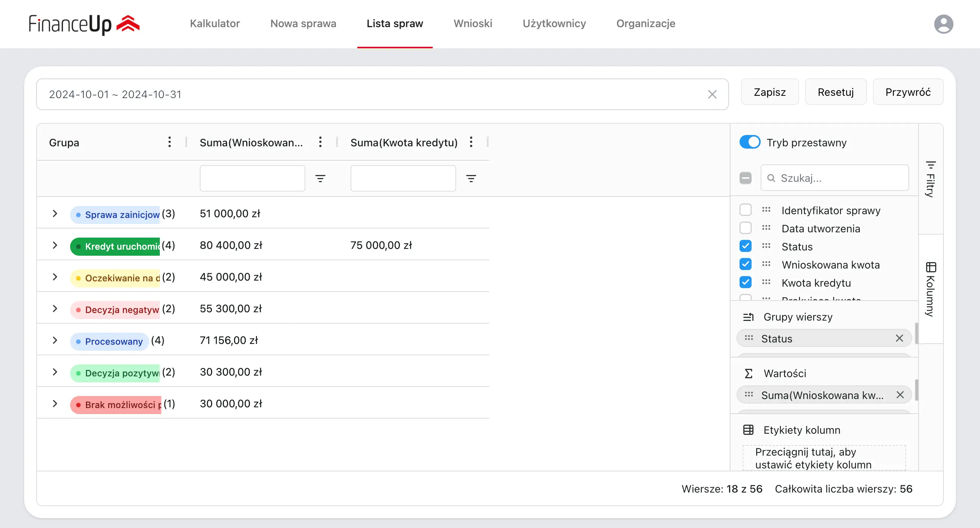Click the Etykiety kolumn table icon

(x=748, y=430)
